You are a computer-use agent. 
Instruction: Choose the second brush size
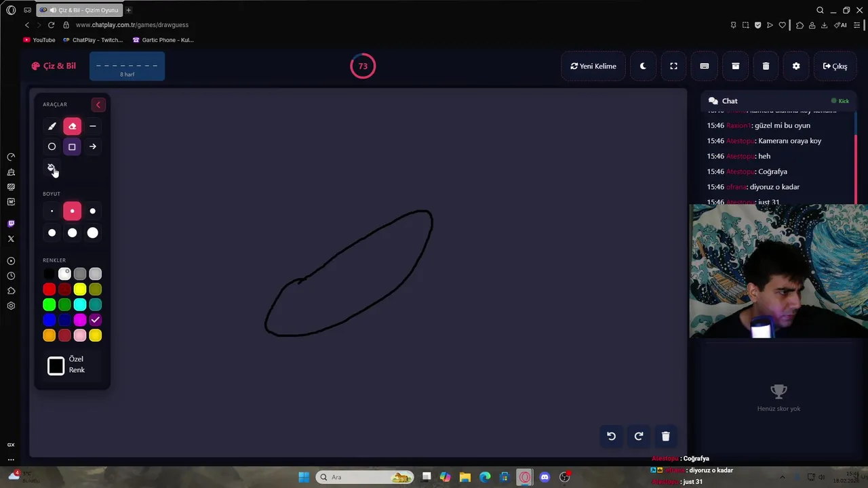72,211
